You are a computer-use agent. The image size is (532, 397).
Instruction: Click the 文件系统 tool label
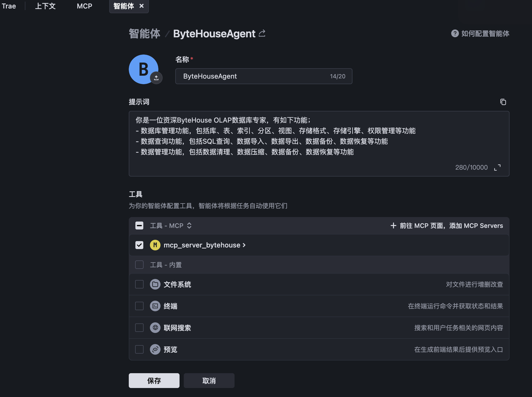tap(177, 285)
